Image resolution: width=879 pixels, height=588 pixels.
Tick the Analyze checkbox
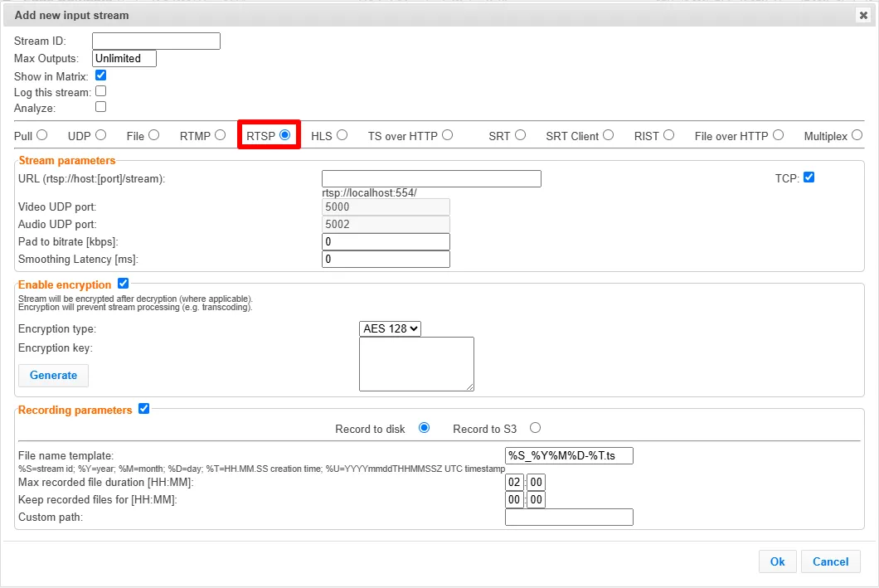[101, 106]
